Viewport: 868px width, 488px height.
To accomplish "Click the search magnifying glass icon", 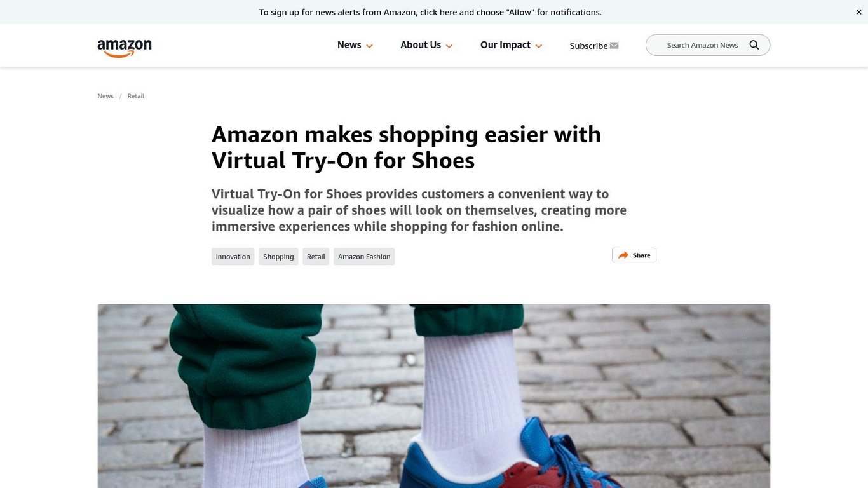I will [x=754, y=45].
